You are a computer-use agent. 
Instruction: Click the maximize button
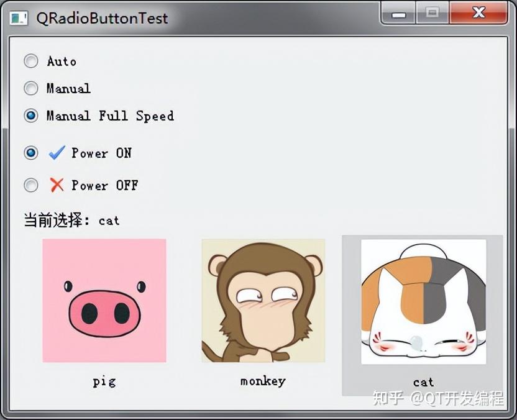(432, 12)
